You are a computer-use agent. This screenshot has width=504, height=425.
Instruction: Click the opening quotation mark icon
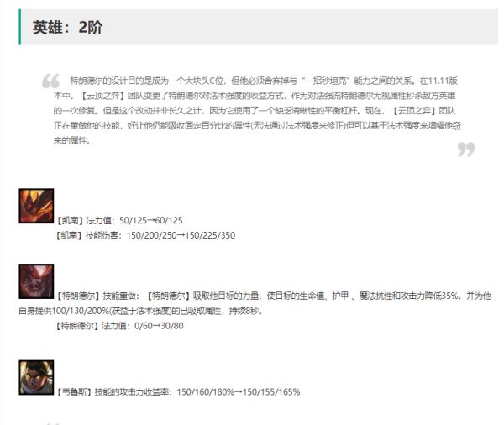coord(50,81)
